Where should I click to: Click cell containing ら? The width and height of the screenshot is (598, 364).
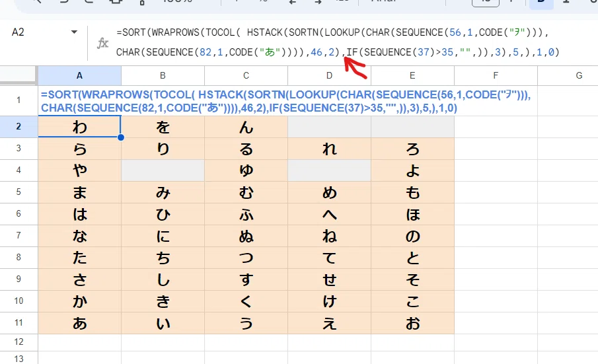[x=79, y=148]
